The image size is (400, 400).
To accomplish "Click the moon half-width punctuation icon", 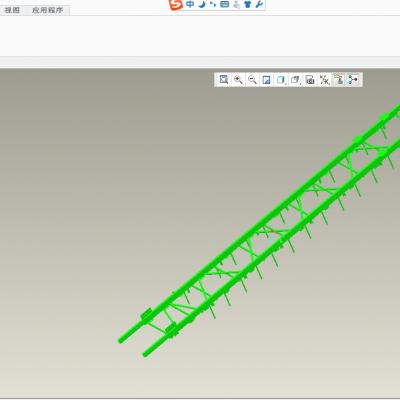I will click(202, 4).
